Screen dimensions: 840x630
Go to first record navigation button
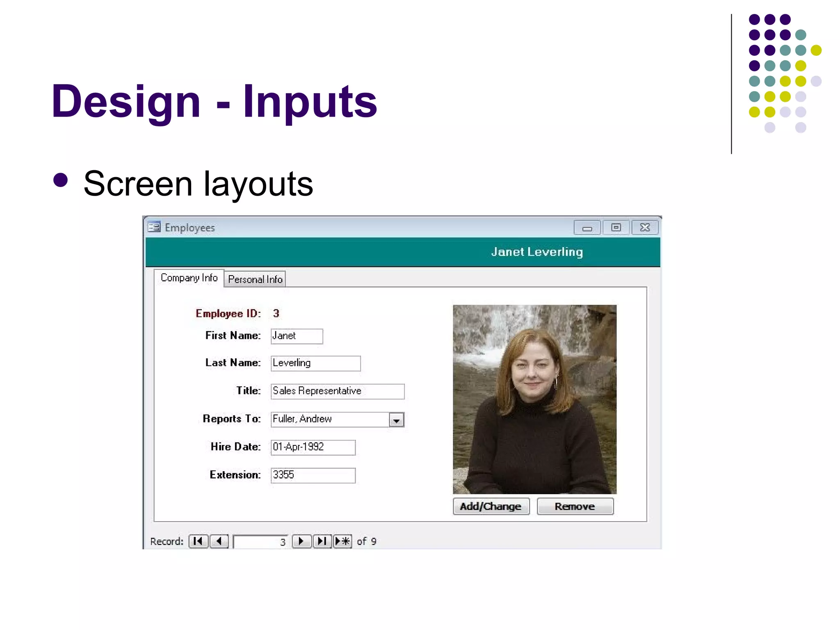coord(198,541)
